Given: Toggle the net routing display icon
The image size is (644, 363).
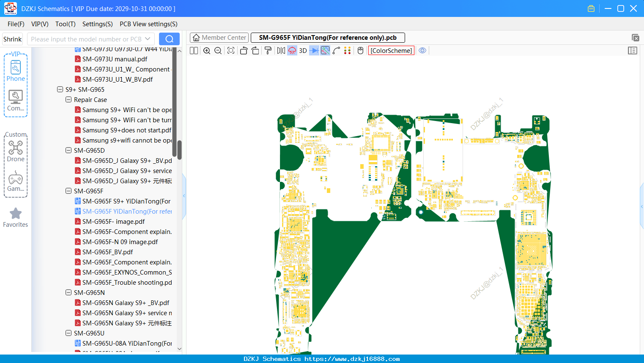Looking at the screenshot, I should 325,51.
